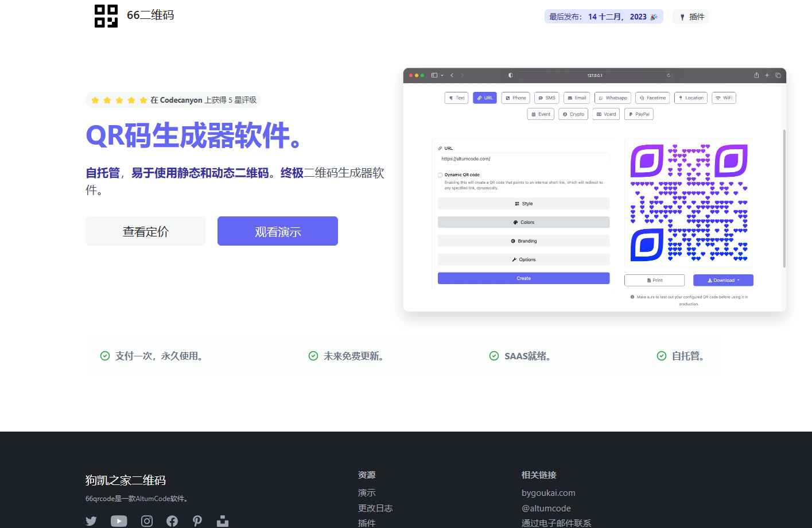The height and width of the screenshot is (528, 812).
Task: Expand the Colors section
Action: click(523, 222)
